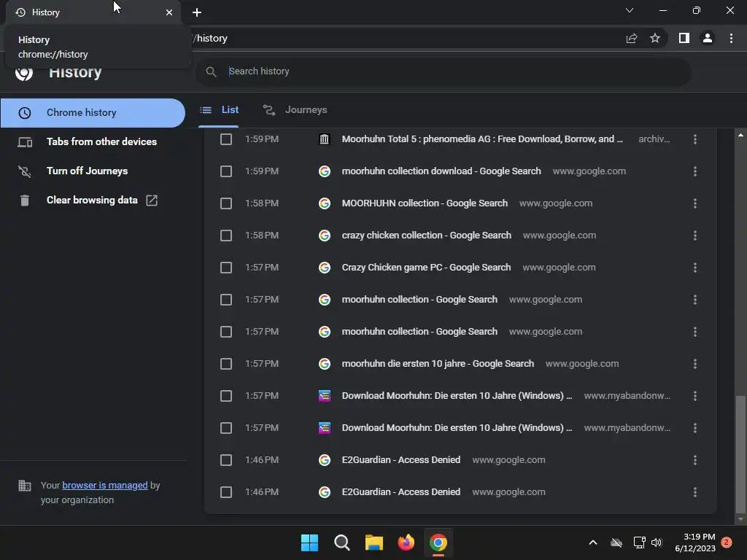Click the share page icon in address bar
Screen dimensions: 747x560
(x=632, y=38)
